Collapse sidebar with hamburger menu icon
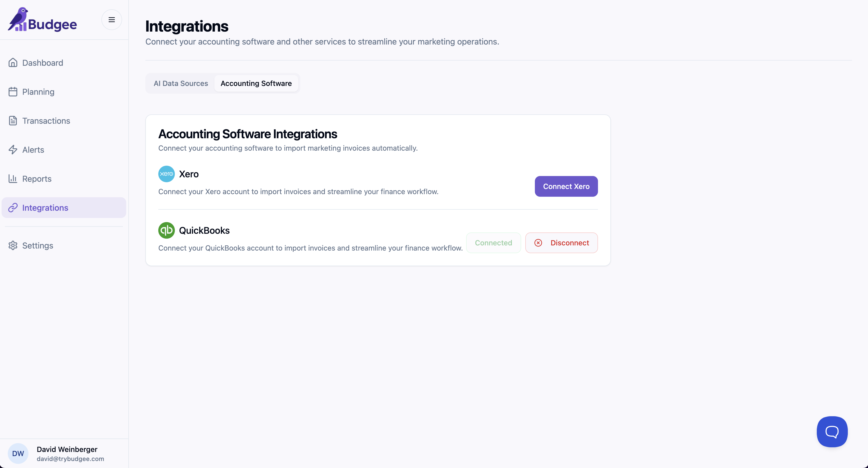Image resolution: width=868 pixels, height=468 pixels. (x=111, y=20)
